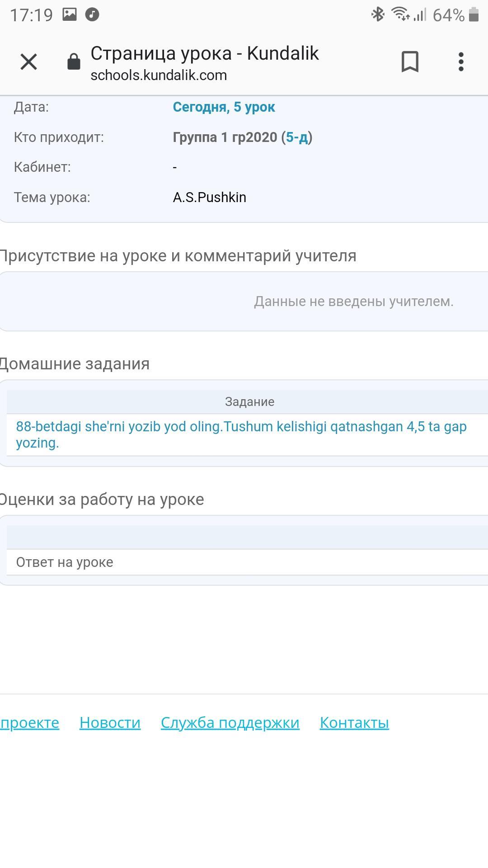488x868 pixels.
Task: Open the 'проекте' footer link
Action: point(29,722)
